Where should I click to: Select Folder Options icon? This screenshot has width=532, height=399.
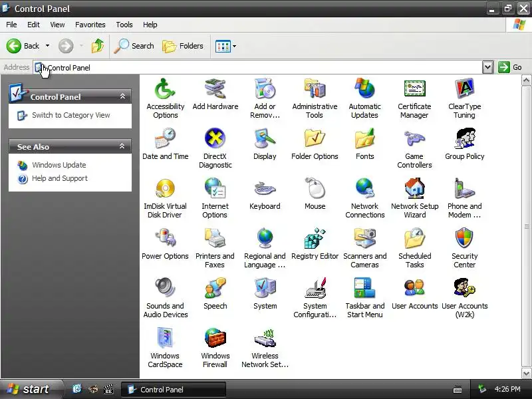(315, 138)
